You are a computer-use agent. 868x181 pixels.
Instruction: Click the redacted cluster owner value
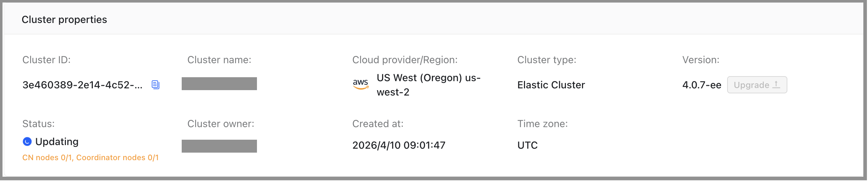[219, 146]
